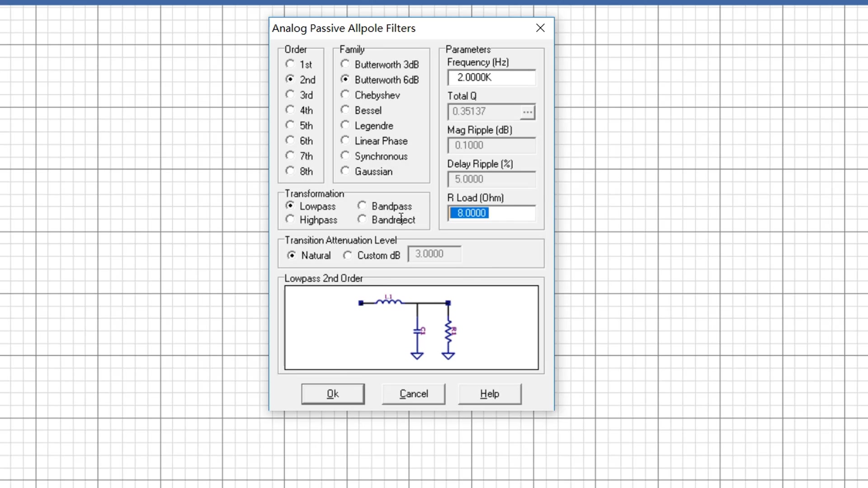Select the Bandpass transformation icon
The width and height of the screenshot is (868, 488).
point(362,206)
